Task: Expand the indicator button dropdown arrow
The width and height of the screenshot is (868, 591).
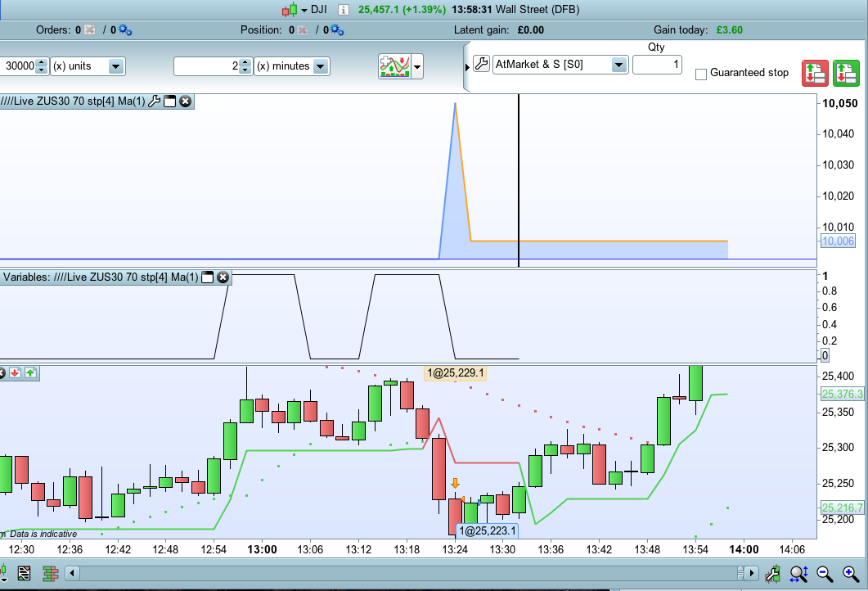Action: (417, 67)
